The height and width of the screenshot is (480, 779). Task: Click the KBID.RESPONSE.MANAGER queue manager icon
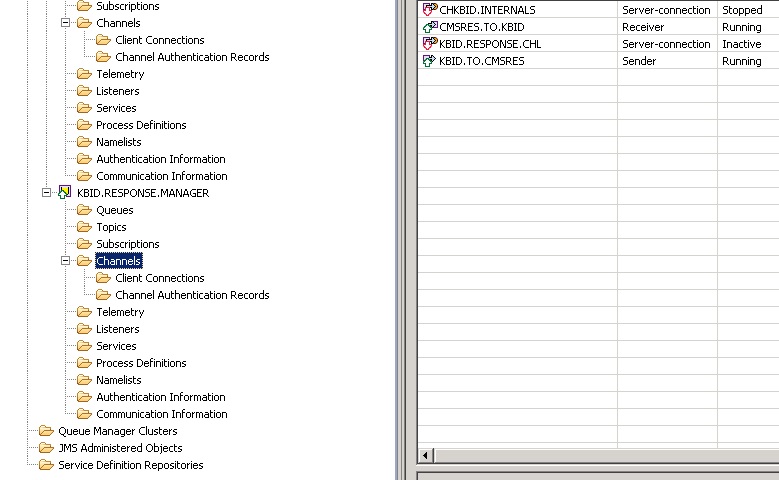pos(65,193)
